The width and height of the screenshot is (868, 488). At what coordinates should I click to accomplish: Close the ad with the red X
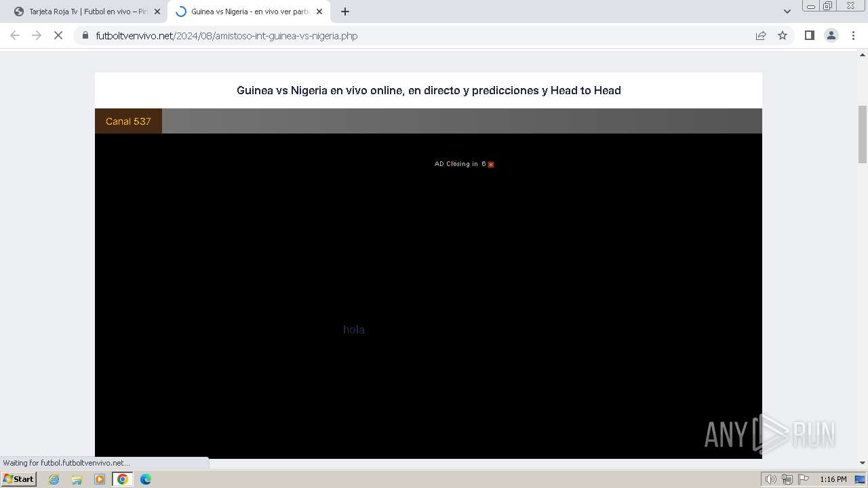(491, 165)
